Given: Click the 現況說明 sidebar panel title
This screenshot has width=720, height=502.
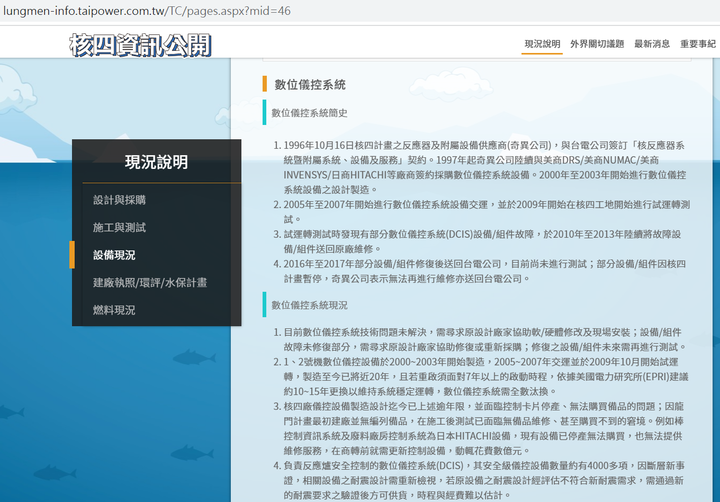Looking at the screenshot, I should (x=156, y=162).
